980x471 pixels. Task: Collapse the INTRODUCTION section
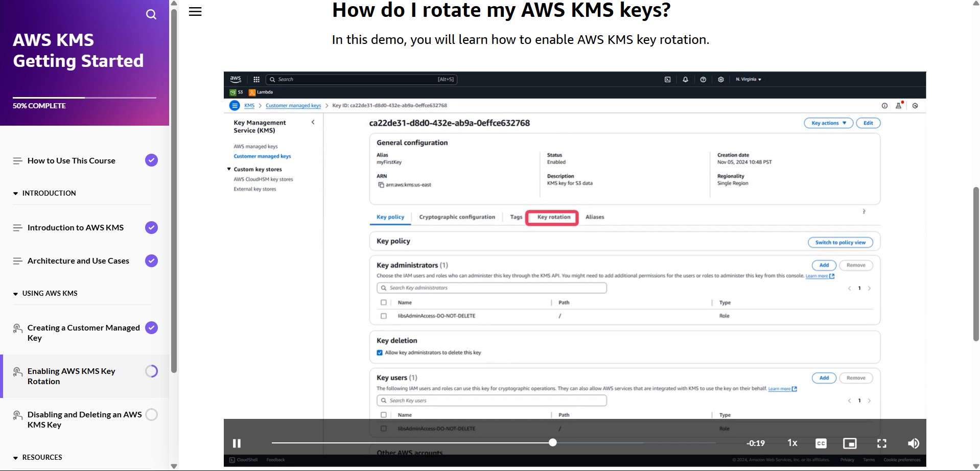pyautogui.click(x=16, y=194)
